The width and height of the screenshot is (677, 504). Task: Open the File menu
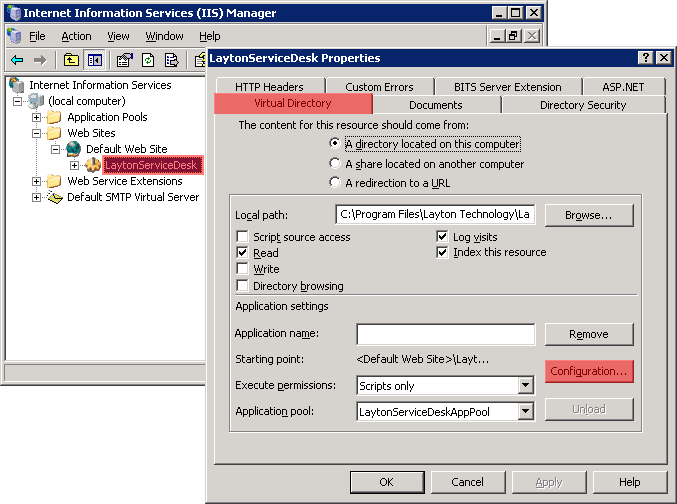pyautogui.click(x=37, y=36)
